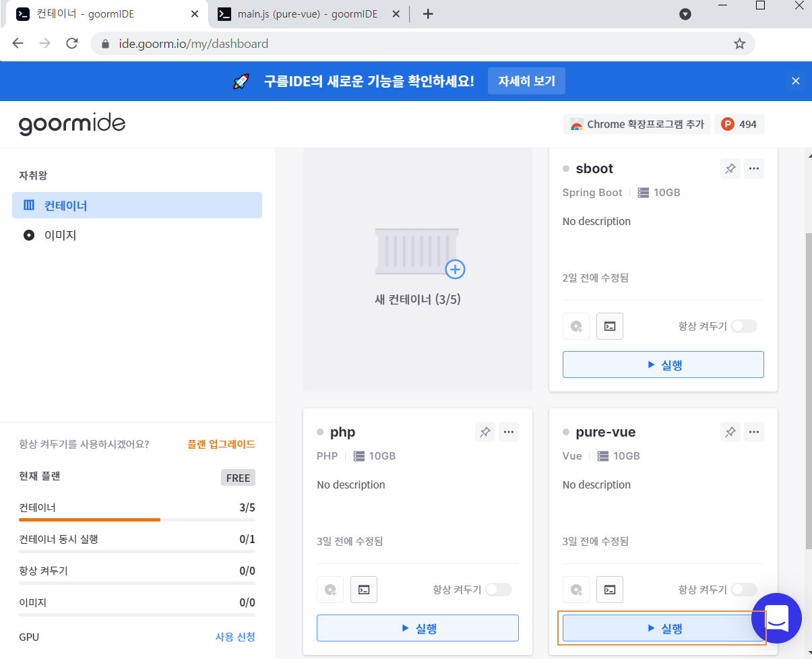Click the Vue stack label on pure-vue card
The image size is (812, 659).
tap(572, 456)
